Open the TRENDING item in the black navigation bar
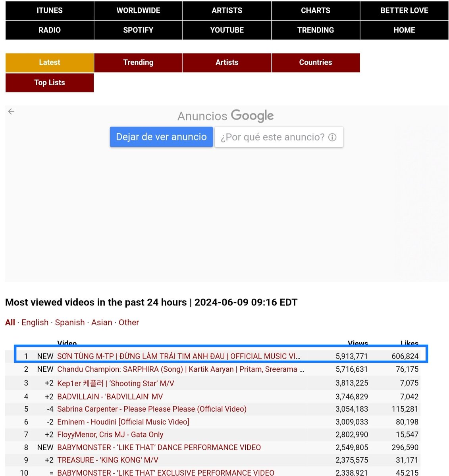Screen dimensions: 449x476 click(316, 30)
